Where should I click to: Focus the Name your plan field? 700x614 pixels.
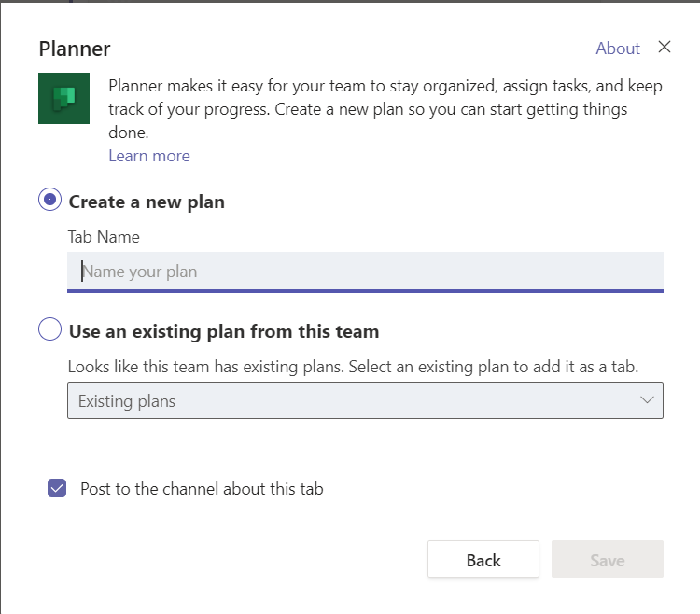tap(365, 272)
